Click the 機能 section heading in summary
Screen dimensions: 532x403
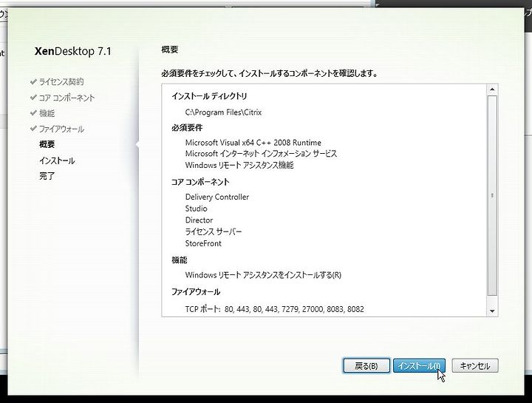pos(180,260)
